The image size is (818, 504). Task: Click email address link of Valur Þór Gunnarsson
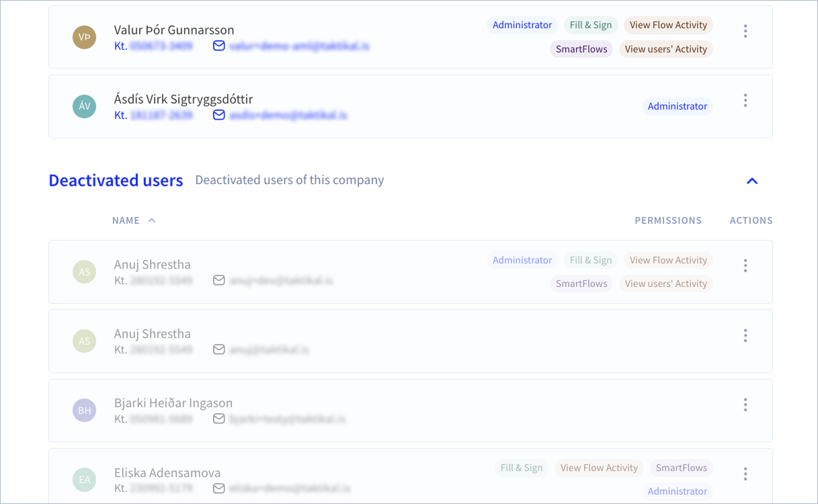coord(299,46)
